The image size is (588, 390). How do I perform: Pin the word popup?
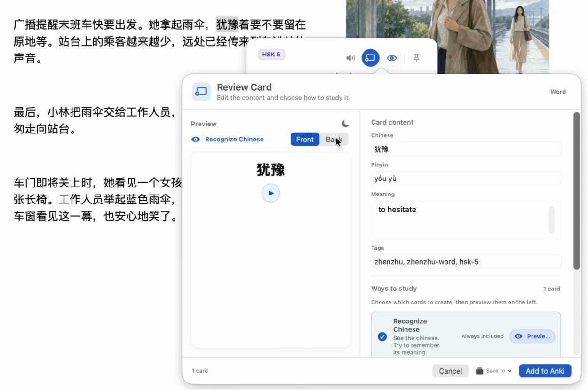tap(416, 58)
